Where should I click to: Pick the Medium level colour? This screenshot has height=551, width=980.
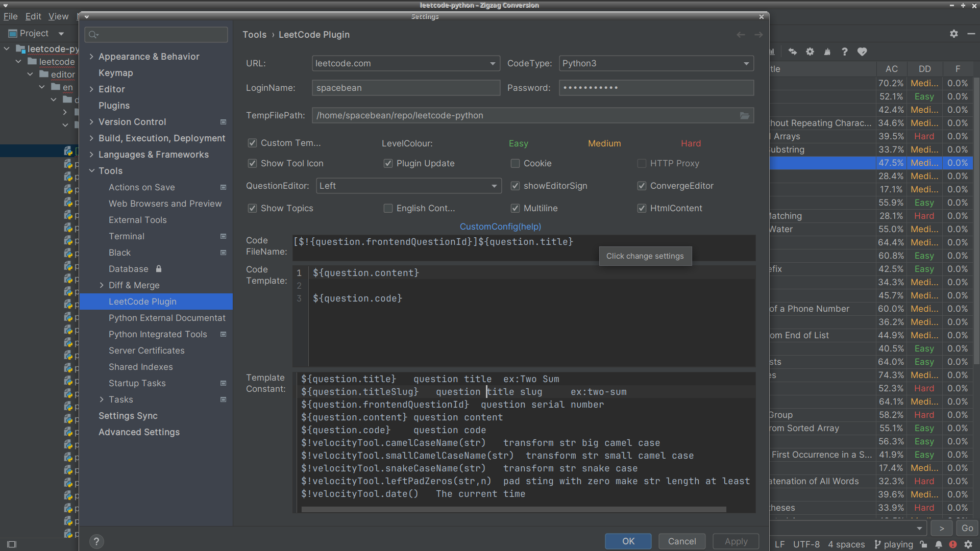[x=604, y=144]
